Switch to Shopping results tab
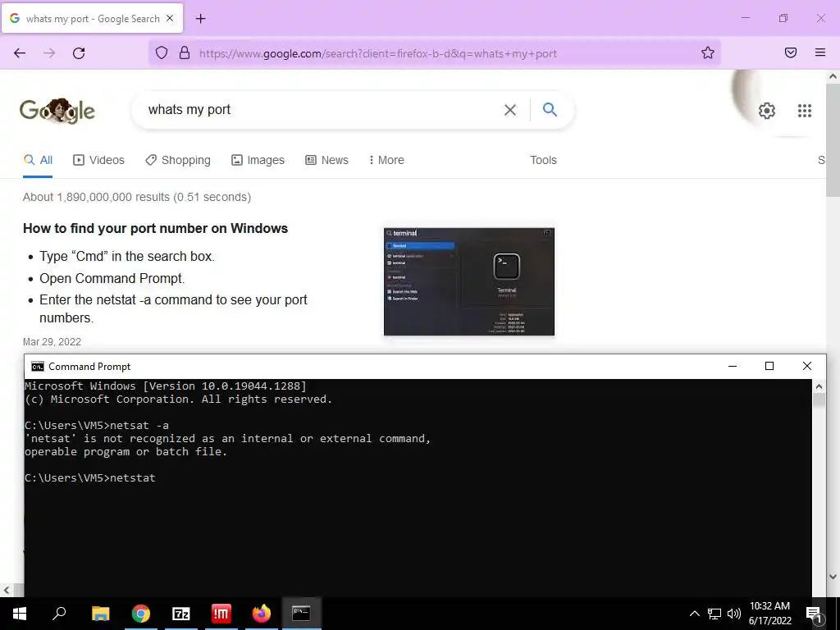This screenshot has width=840, height=630. click(178, 160)
